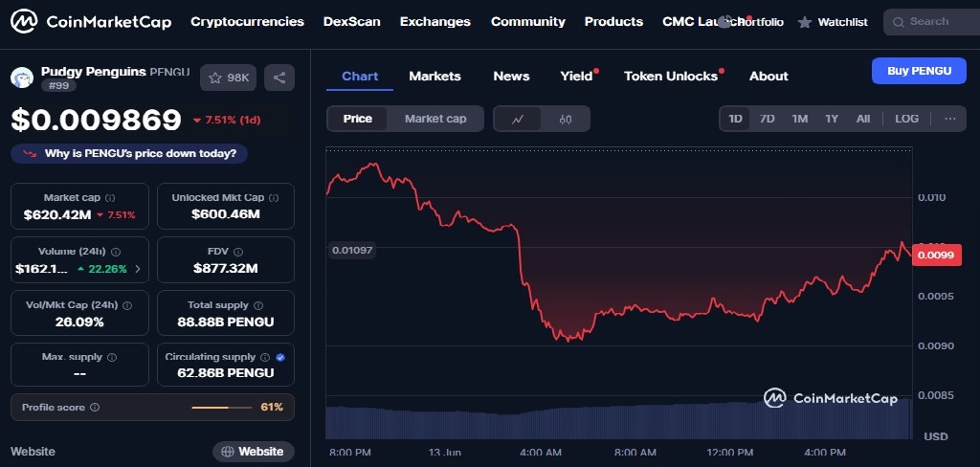Click the Pudgy Penguins avatar icon
Screen dimensions: 980x467
22,77
